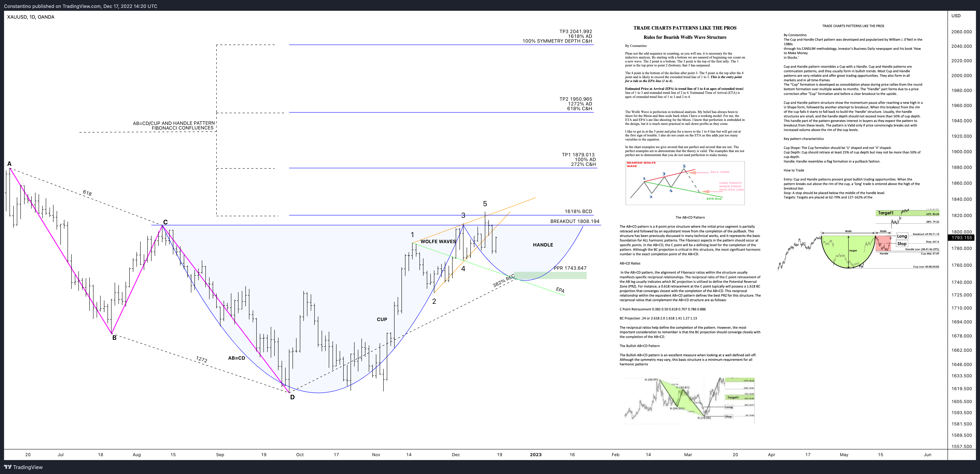Click the Dec label on the time axis
Viewport: 980px width, 474px height.
(456, 455)
